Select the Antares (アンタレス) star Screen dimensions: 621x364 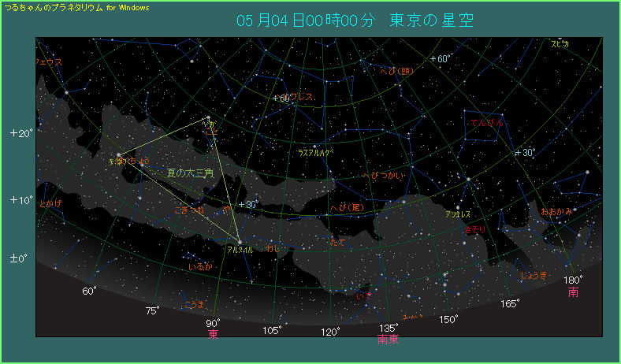click(458, 208)
